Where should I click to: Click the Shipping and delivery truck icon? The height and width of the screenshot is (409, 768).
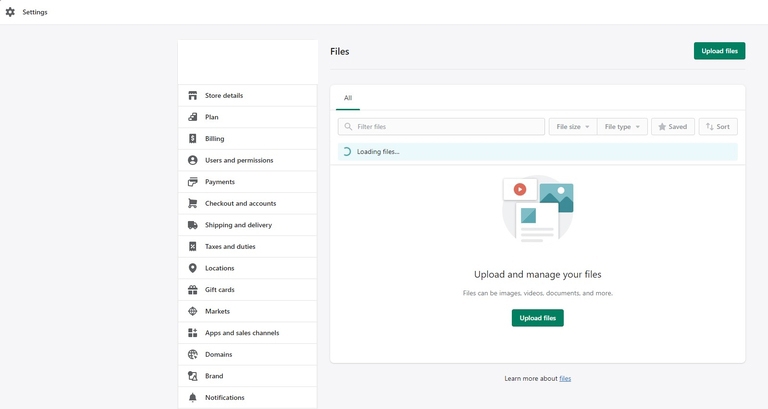click(193, 225)
